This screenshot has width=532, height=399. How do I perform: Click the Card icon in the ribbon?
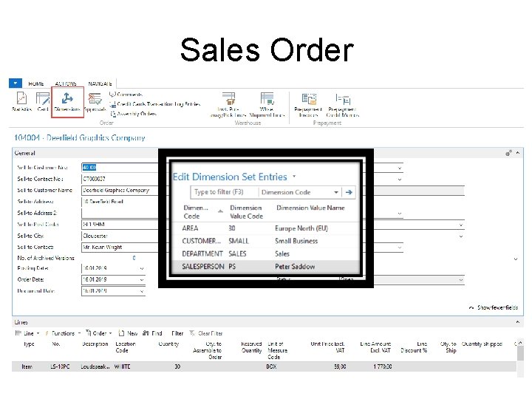click(x=43, y=101)
